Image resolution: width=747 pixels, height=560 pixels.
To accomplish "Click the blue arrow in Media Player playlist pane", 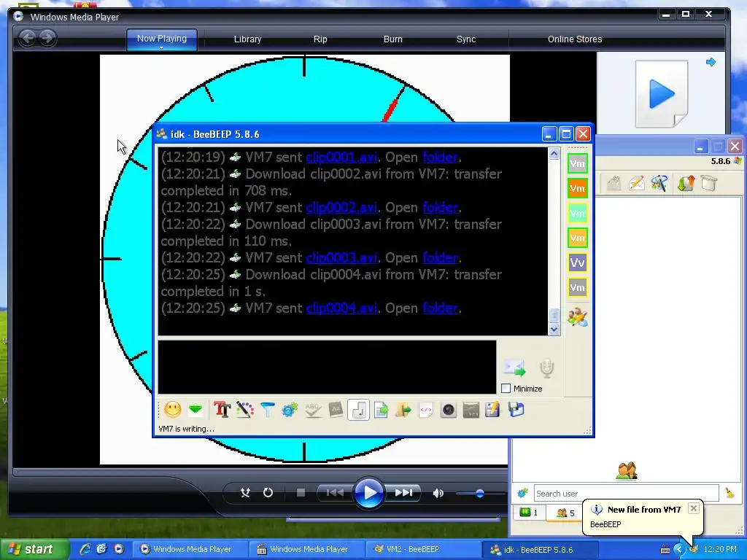I will [711, 62].
